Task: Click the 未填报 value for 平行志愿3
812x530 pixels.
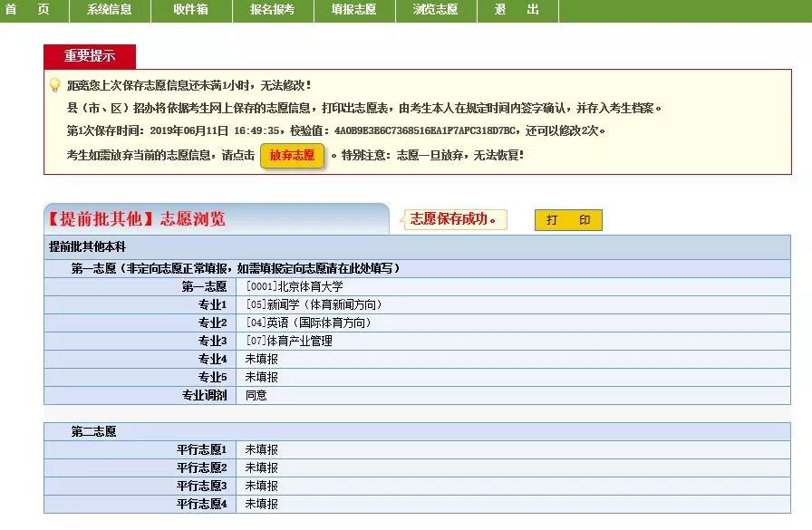Action: coord(262,486)
